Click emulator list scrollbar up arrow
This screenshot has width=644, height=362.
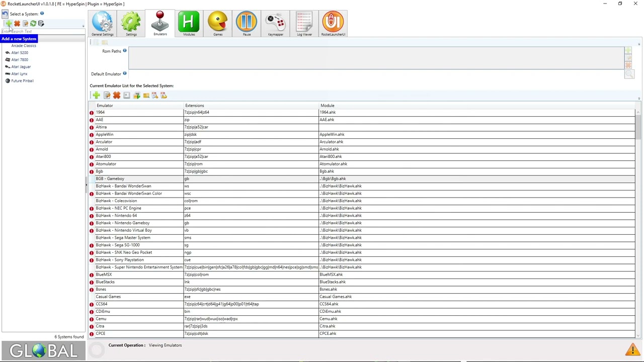tap(638, 112)
